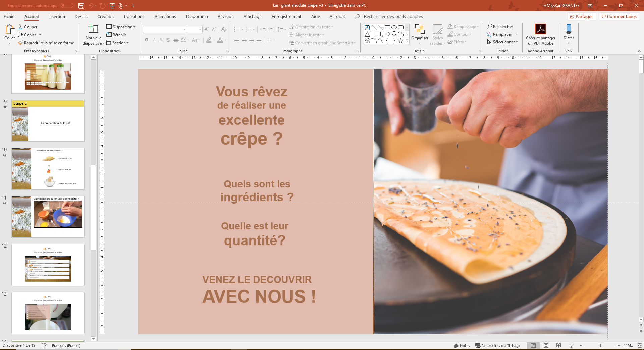Open Sélectionner dropdown menu
Image resolution: width=644 pixels, height=350 pixels.
pyautogui.click(x=502, y=42)
